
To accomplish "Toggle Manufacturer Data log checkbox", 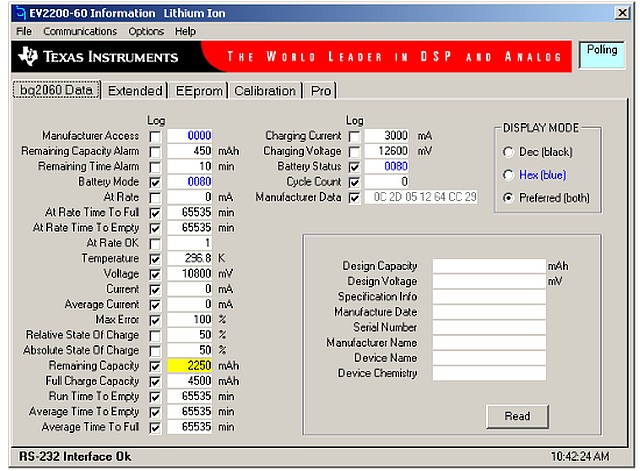I will click(x=354, y=198).
